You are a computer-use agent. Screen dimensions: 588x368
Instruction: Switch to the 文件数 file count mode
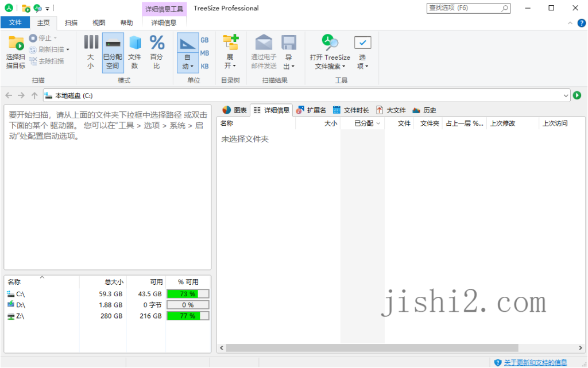(134, 52)
